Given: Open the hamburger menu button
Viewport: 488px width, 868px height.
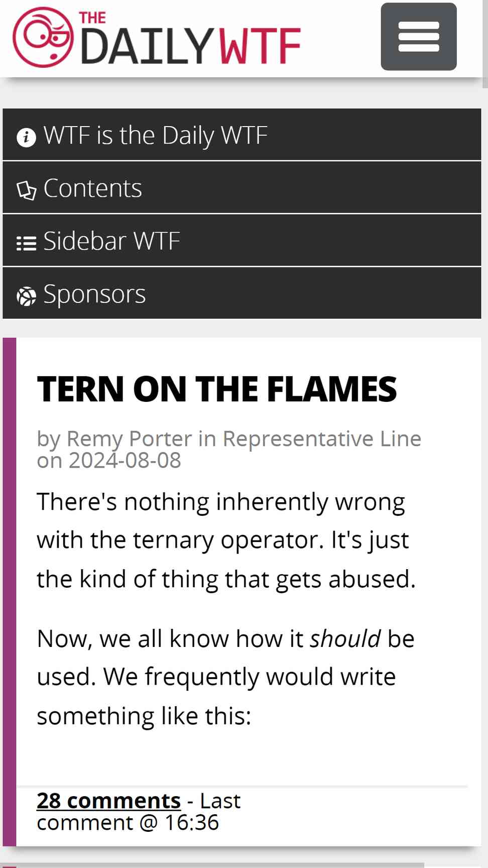Looking at the screenshot, I should point(418,37).
